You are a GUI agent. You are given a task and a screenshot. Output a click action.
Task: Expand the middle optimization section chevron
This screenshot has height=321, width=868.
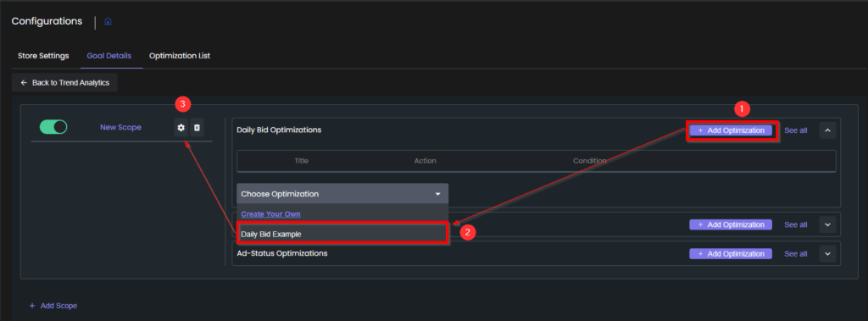click(x=827, y=224)
